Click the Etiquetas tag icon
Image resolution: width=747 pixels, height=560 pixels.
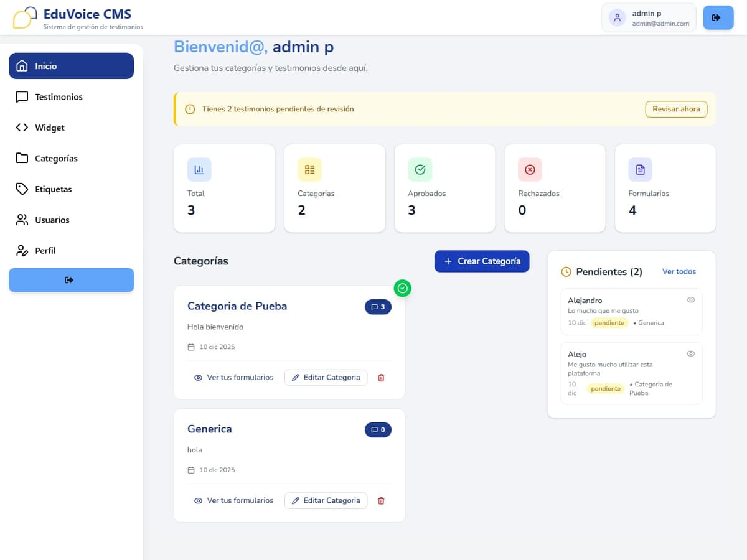click(22, 189)
